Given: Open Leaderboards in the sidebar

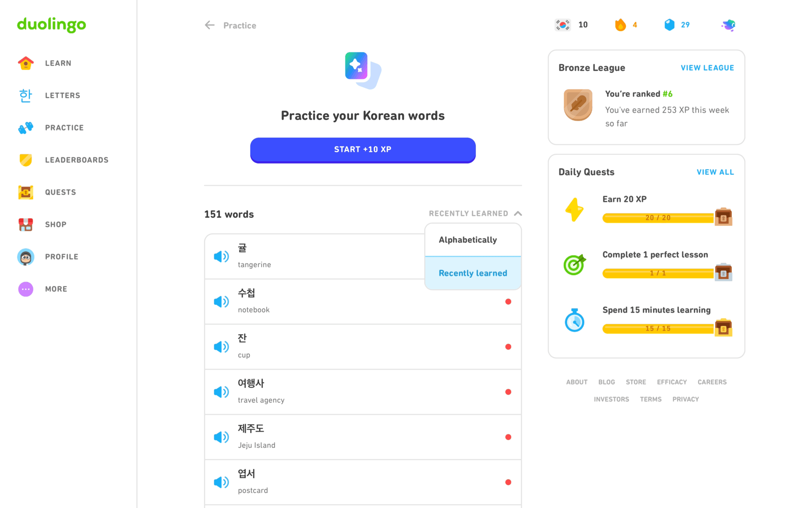Looking at the screenshot, I should point(77,160).
